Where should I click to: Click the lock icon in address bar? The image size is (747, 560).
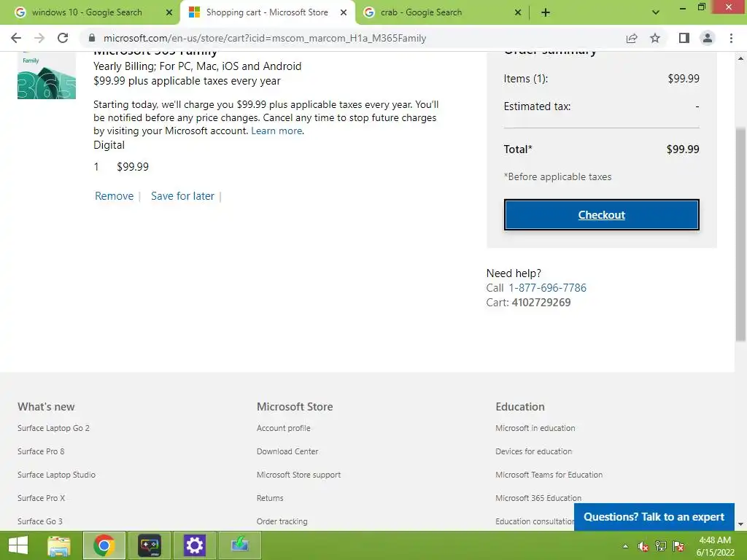[92, 38]
